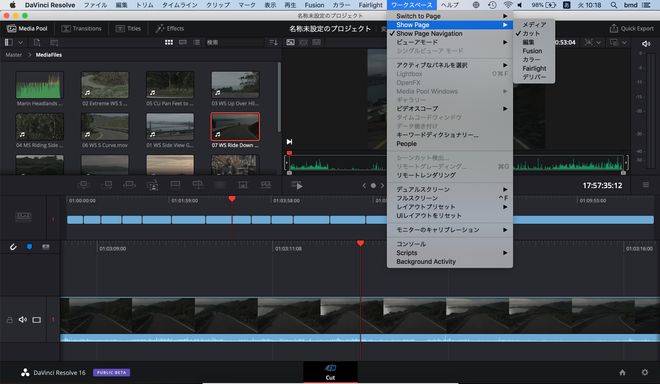Toggle timeline snapping magnet icon
Viewport: 660px width, 384px height.
tap(13, 247)
